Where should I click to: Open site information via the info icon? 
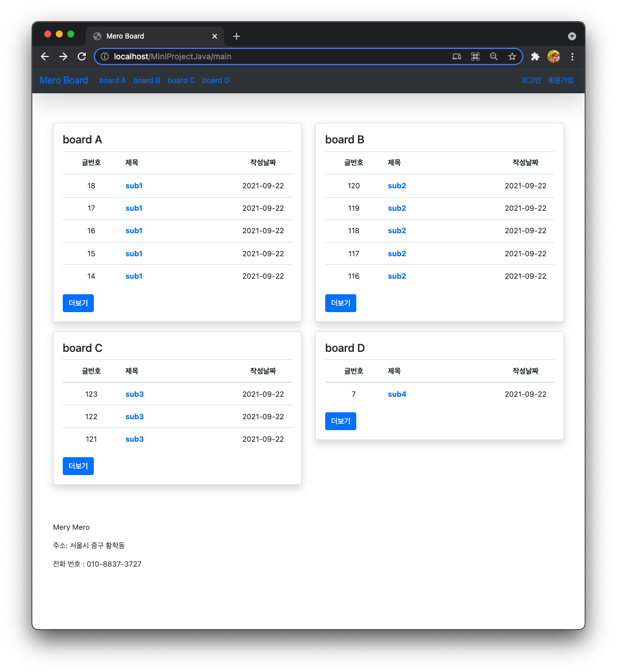(104, 56)
